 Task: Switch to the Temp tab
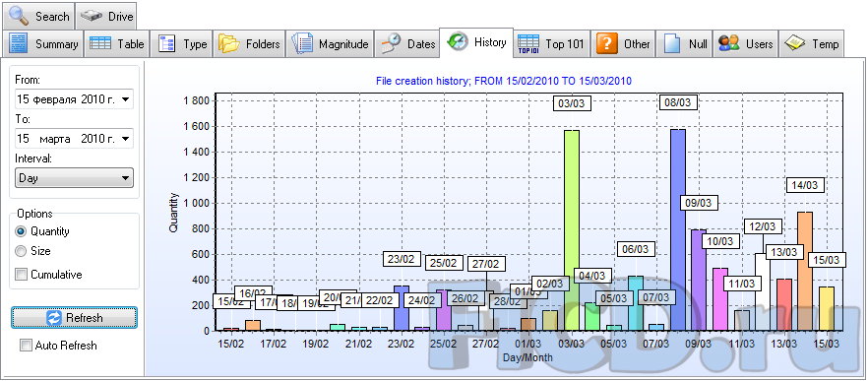click(x=812, y=43)
